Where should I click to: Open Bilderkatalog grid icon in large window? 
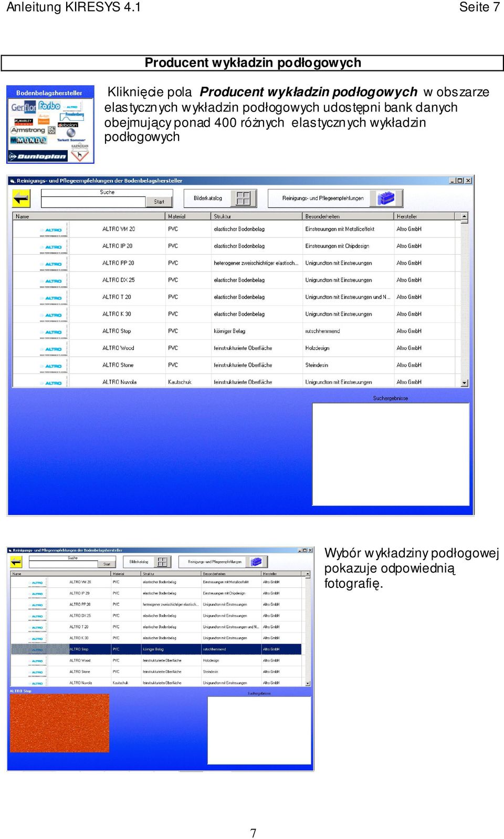click(243, 198)
